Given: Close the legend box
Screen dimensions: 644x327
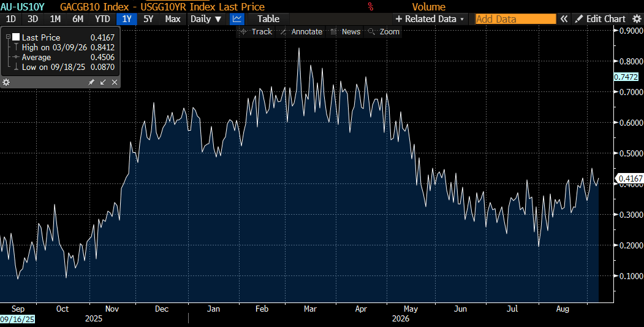Looking at the screenshot, I should coord(115,82).
